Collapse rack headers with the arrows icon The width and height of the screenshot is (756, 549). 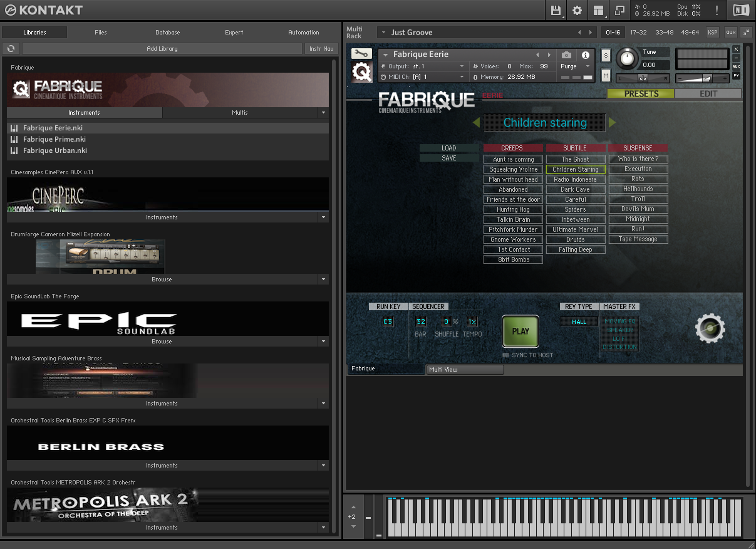point(746,33)
